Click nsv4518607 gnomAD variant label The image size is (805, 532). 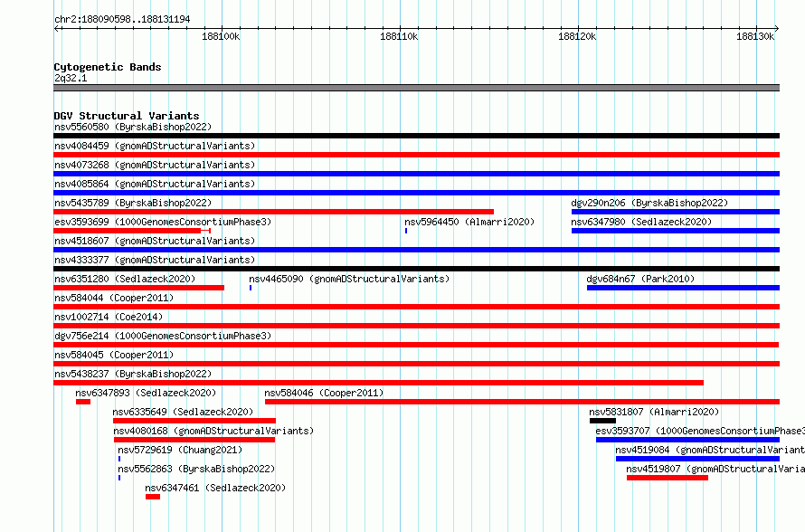tap(155, 241)
